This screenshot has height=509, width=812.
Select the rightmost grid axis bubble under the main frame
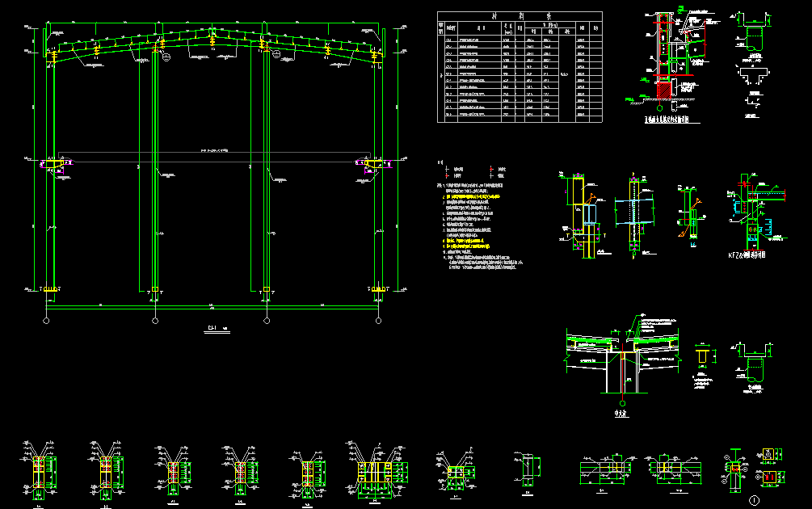(379, 321)
